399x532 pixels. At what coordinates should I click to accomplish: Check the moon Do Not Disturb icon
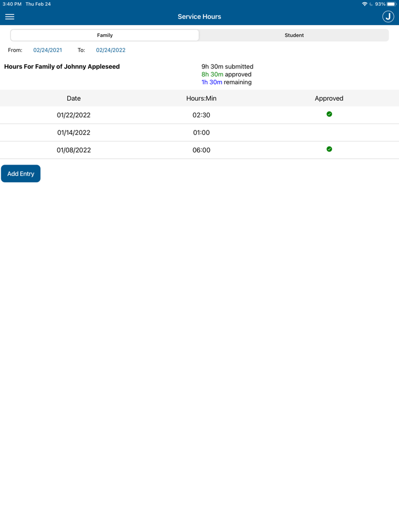click(x=371, y=4)
